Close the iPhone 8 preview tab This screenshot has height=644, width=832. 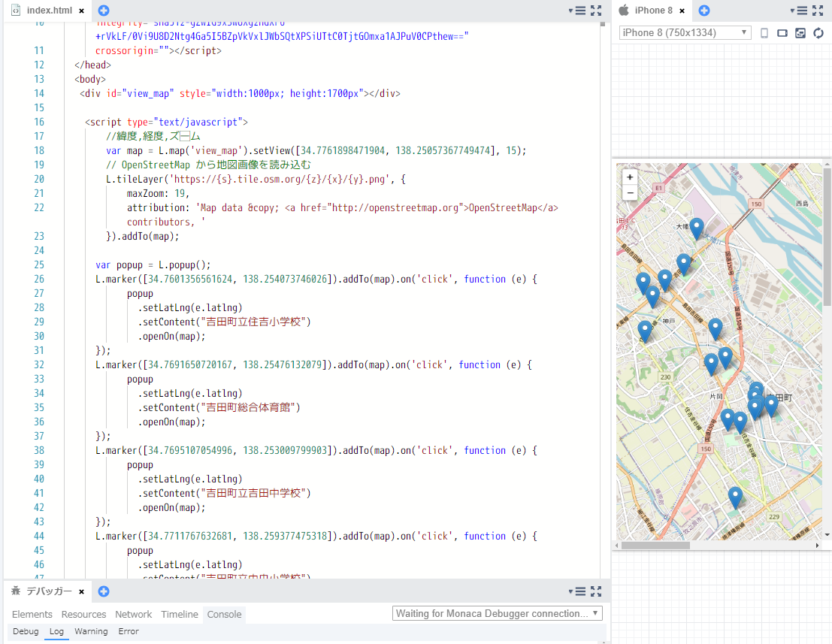[x=682, y=11]
